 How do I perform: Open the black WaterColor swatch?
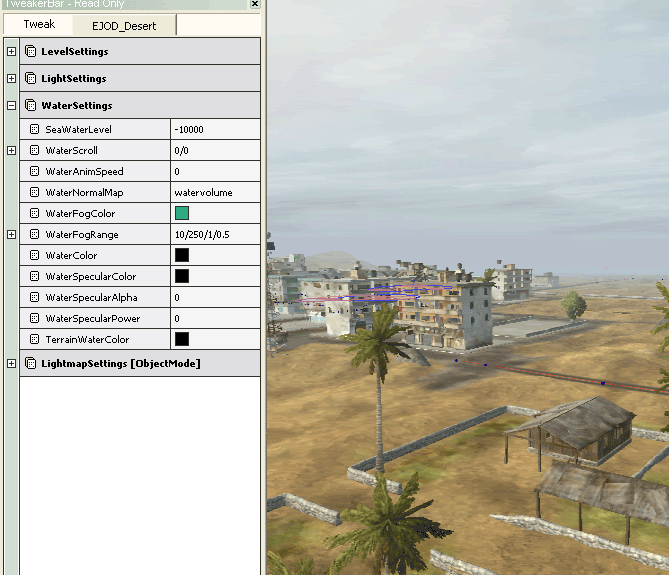click(182, 255)
